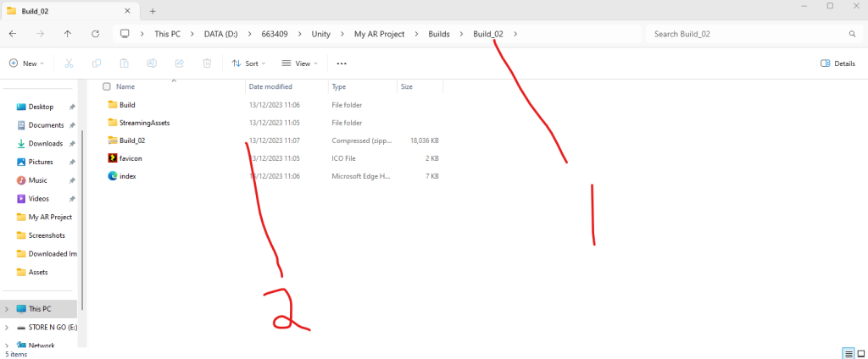This screenshot has width=868, height=359.
Task: Switch to large thumbnails view in status bar
Action: 860,353
